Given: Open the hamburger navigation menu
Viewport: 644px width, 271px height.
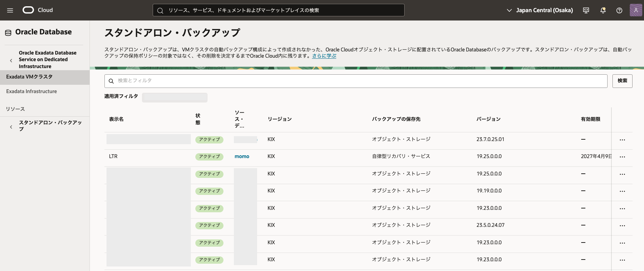Looking at the screenshot, I should pyautogui.click(x=10, y=10).
